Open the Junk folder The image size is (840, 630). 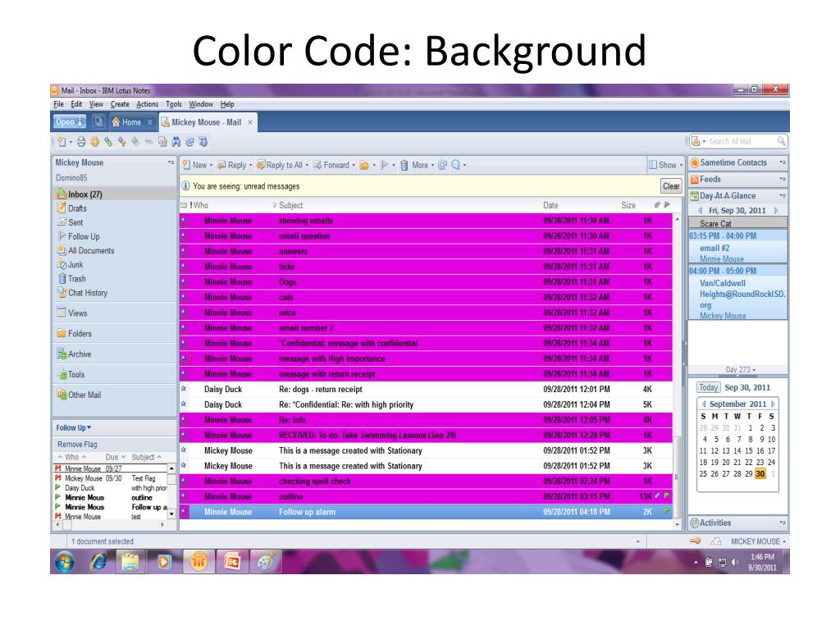[75, 265]
